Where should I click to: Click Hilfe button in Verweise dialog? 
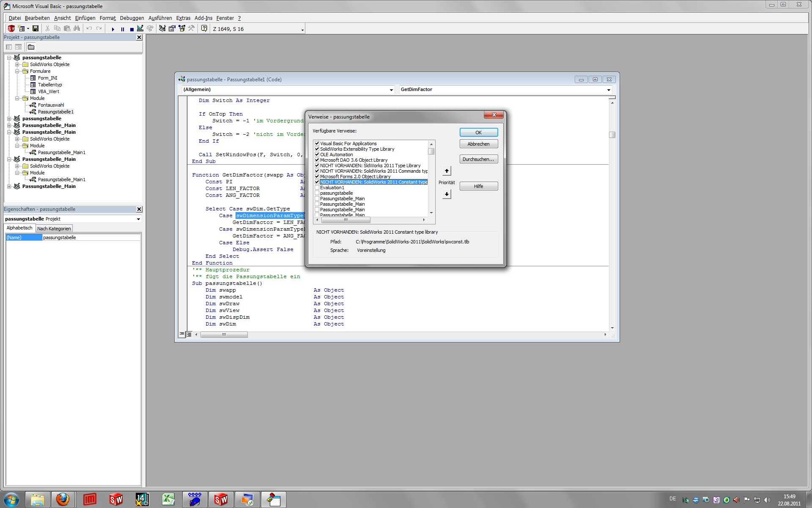click(x=478, y=186)
